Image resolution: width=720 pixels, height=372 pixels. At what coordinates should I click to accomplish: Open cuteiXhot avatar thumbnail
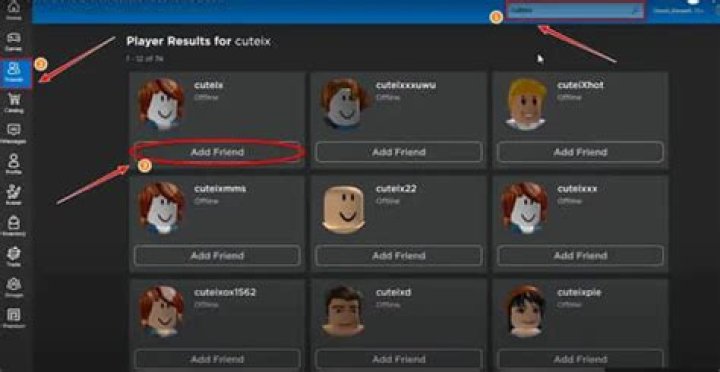click(x=527, y=104)
